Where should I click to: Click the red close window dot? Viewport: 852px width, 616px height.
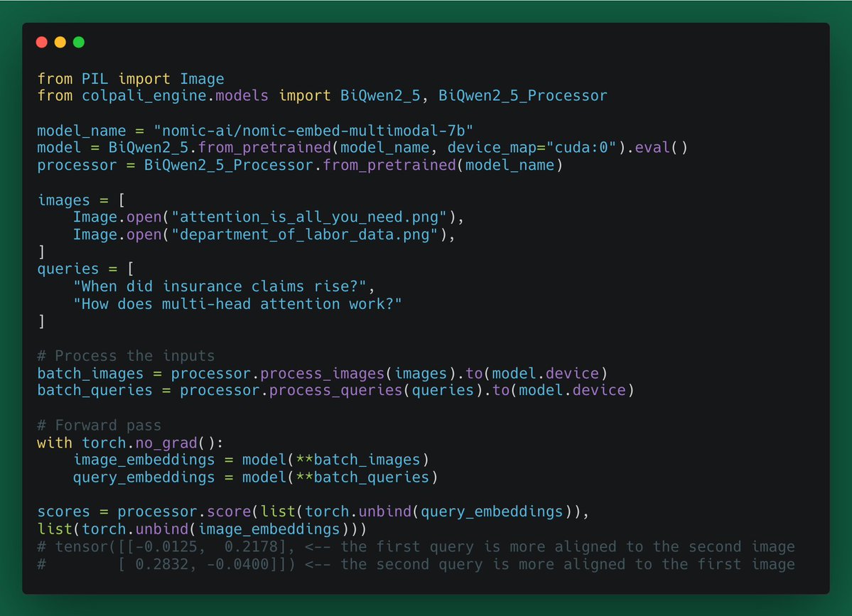[42, 43]
